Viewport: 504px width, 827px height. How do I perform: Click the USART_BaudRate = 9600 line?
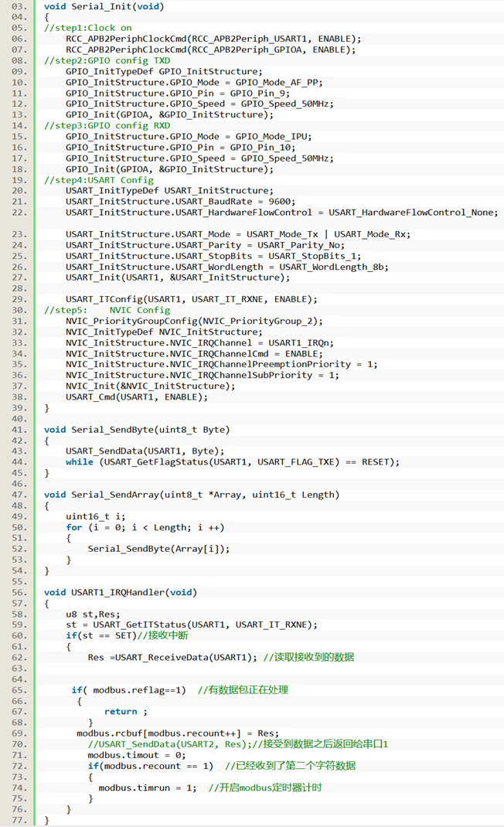coord(180,202)
